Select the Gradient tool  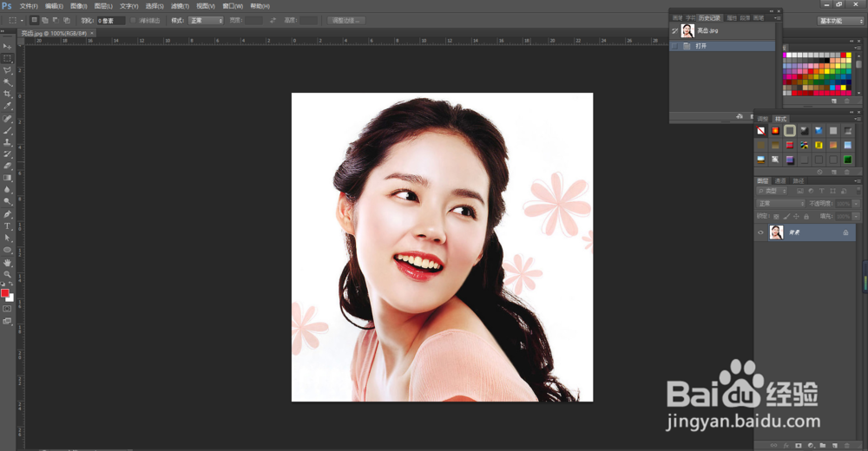(x=7, y=178)
